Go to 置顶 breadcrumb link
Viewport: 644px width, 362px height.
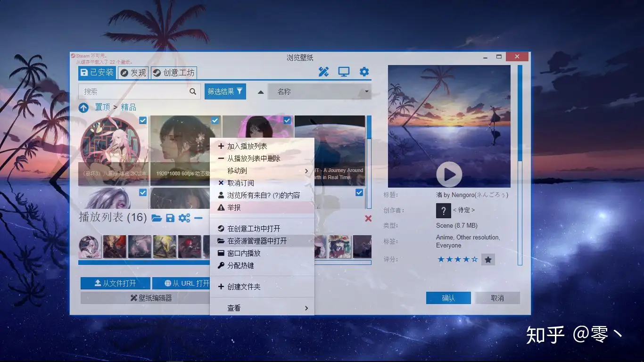[102, 107]
